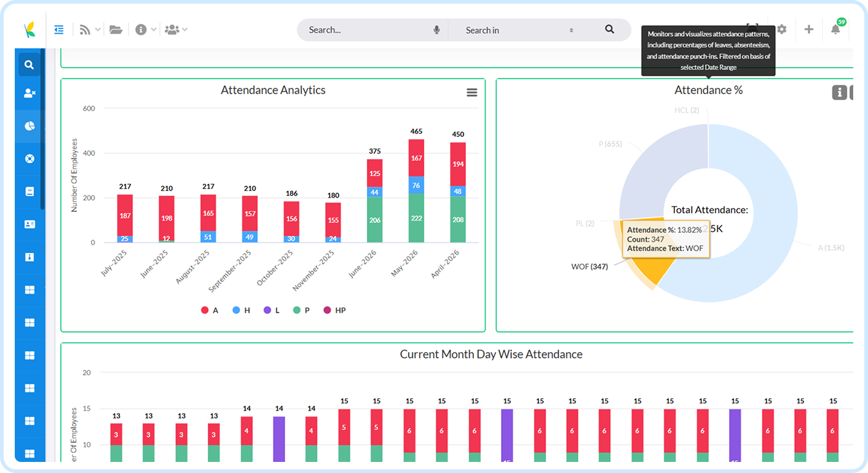This screenshot has height=473, width=868.
Task: Click the 'HCL (2)' donut label
Action: pos(687,110)
